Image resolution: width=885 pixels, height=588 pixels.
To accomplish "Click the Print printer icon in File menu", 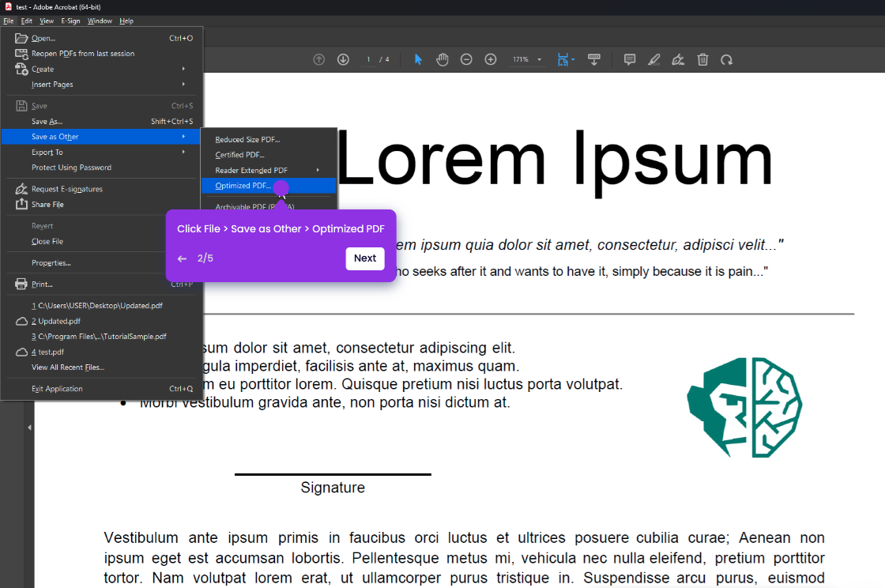I will 21,284.
